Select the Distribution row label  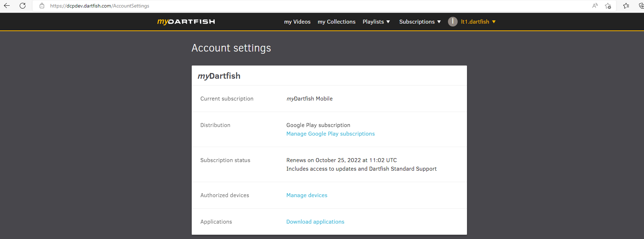(x=215, y=125)
